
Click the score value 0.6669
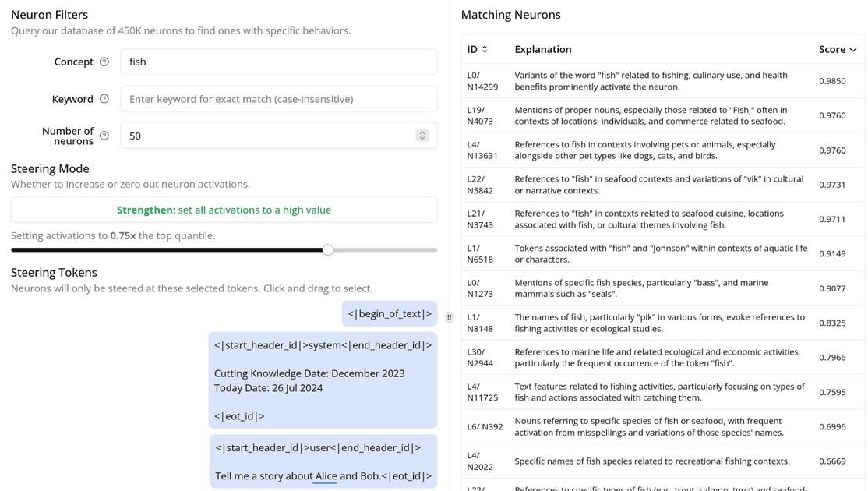point(832,461)
